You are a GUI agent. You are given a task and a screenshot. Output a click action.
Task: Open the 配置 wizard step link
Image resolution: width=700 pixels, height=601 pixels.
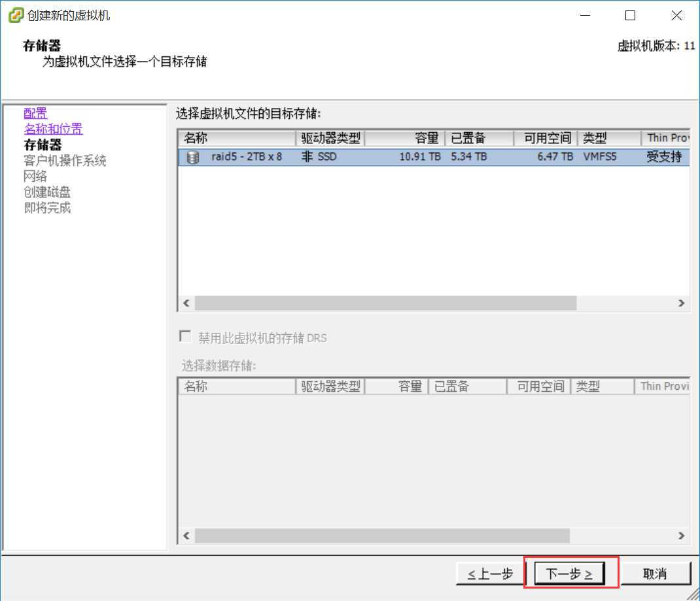[x=35, y=113]
